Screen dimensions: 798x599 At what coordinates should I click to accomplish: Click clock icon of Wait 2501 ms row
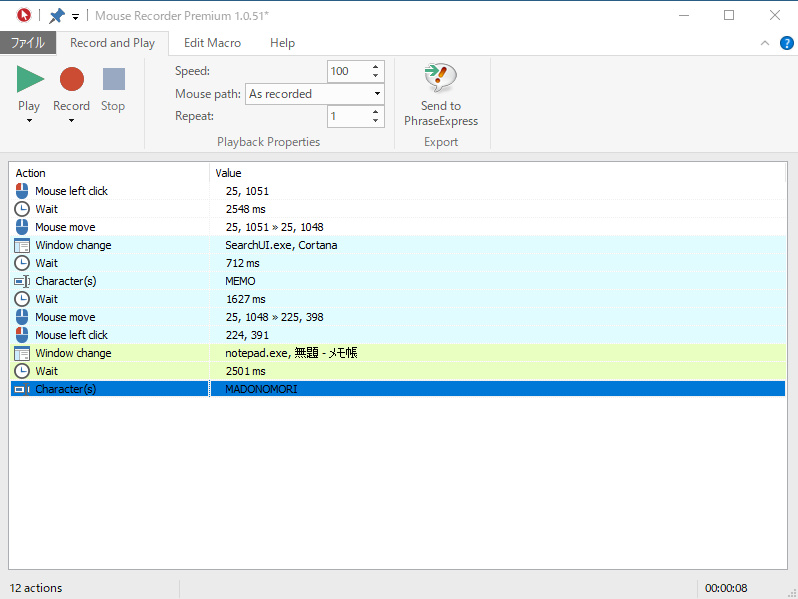pos(22,371)
